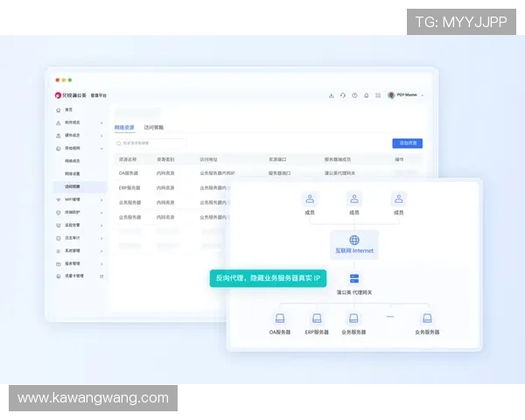Click the search magnifier icon
The width and height of the screenshot is (525, 420).
point(118,143)
